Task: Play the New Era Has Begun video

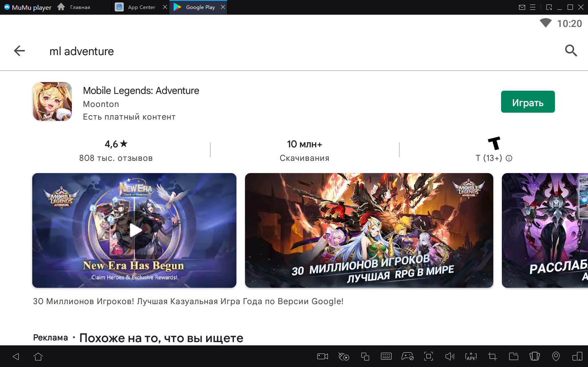Action: [x=134, y=230]
